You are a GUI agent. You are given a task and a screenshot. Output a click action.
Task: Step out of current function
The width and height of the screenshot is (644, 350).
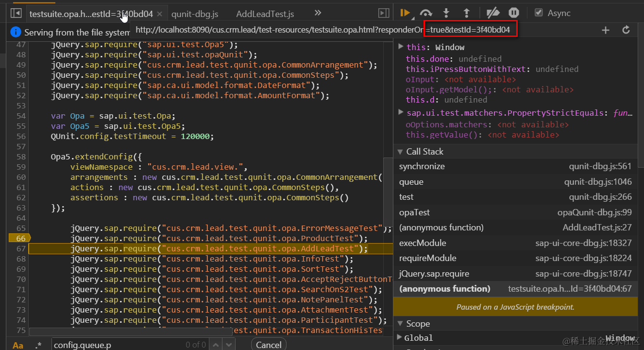466,13
